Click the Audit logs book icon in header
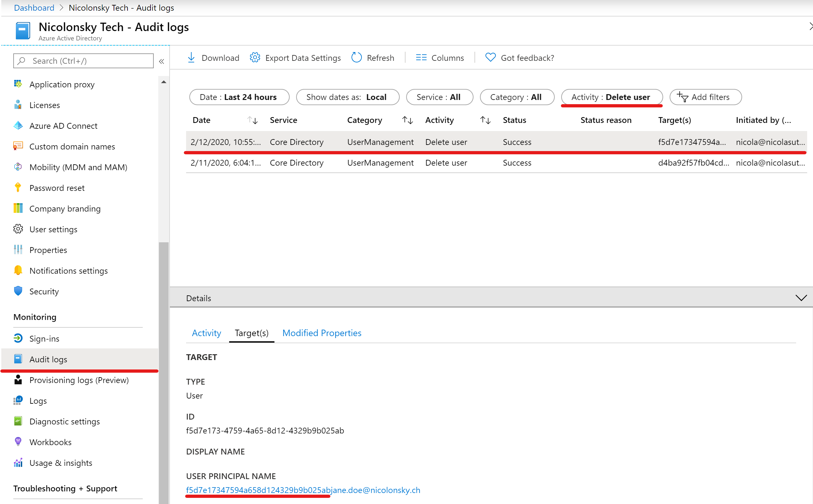Viewport: 813px width, 504px height. (x=23, y=31)
